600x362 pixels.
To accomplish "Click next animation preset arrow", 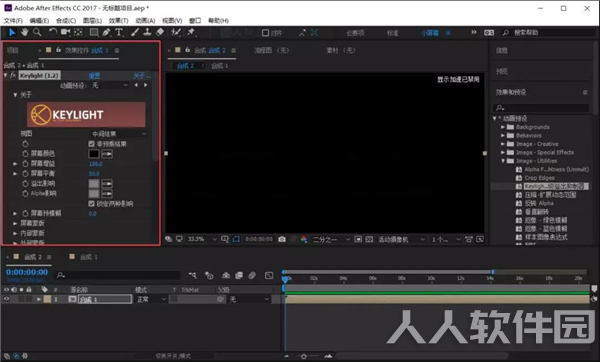I will (145, 85).
